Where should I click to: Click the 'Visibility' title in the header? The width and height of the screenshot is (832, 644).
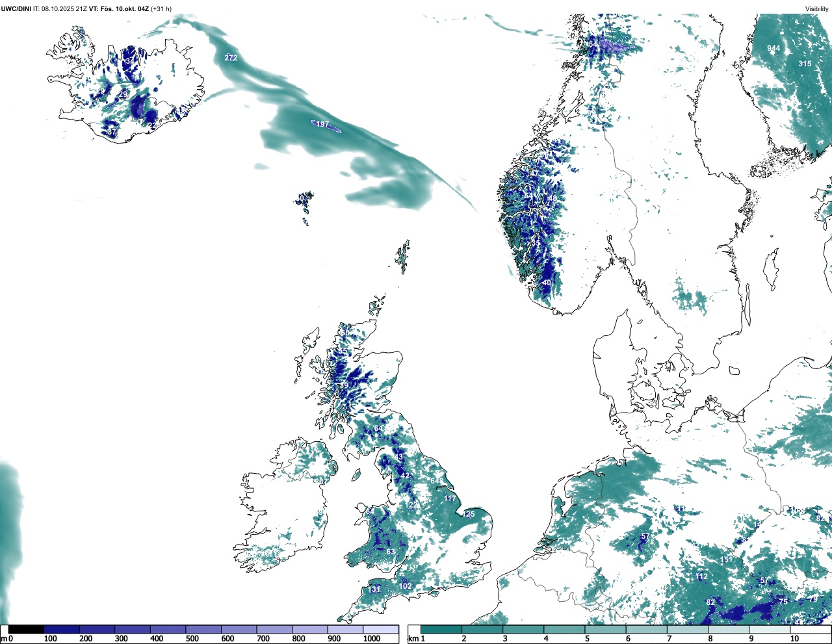click(817, 9)
